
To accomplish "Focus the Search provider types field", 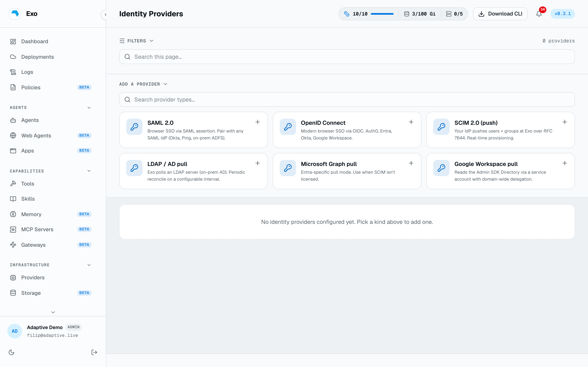I will click(x=347, y=99).
